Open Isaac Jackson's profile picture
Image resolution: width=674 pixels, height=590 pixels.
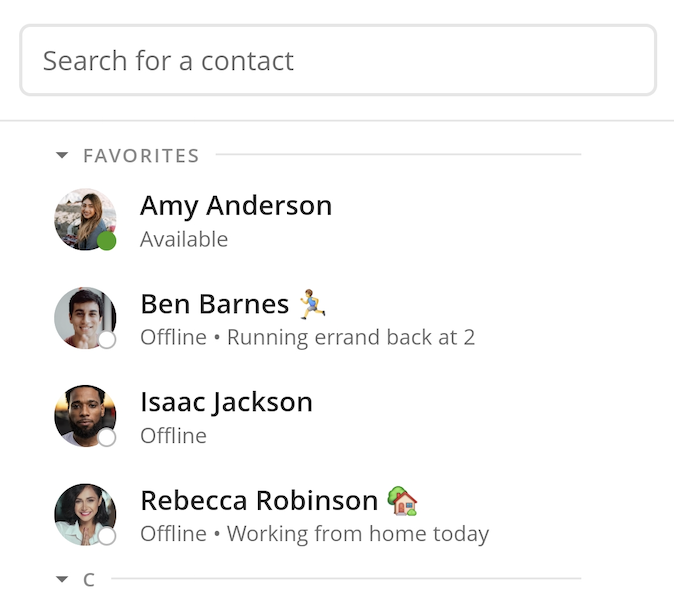point(85,416)
